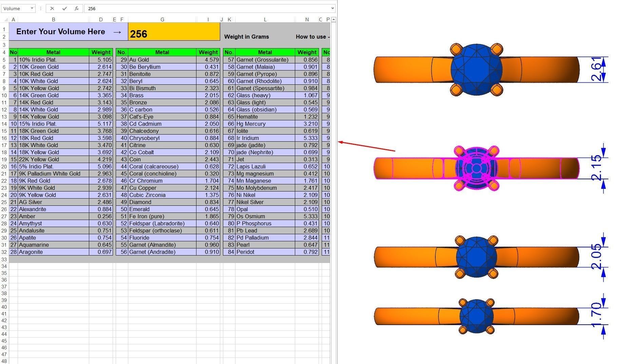Select the Pb Lead weight value 2.689
Image resolution: width=643 pixels, height=364 pixels.
click(x=307, y=230)
